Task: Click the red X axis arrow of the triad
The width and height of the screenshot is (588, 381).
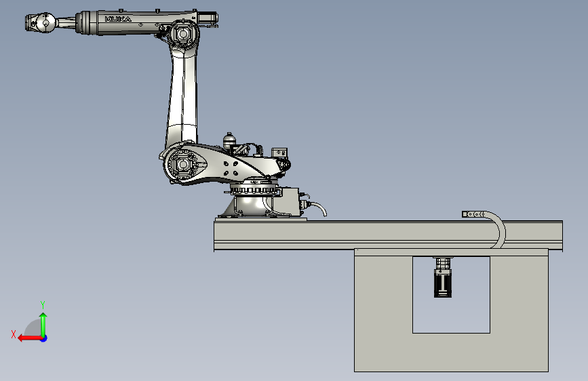Action: pos(29,338)
